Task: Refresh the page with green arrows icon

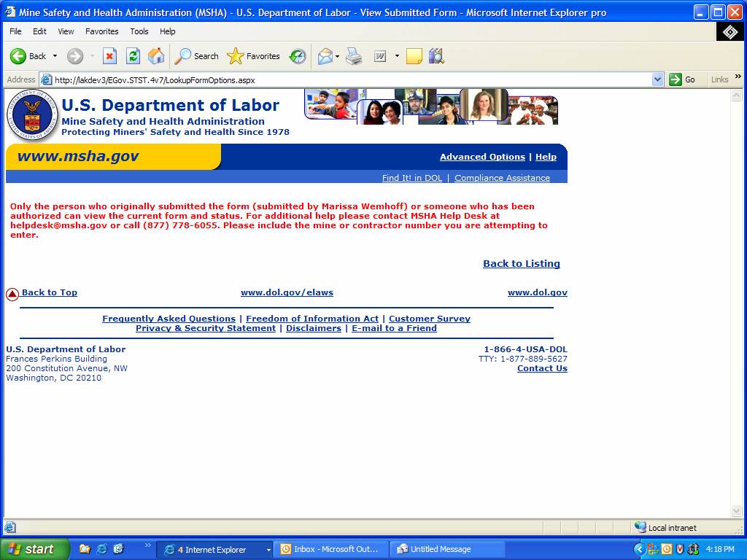Action: (133, 56)
